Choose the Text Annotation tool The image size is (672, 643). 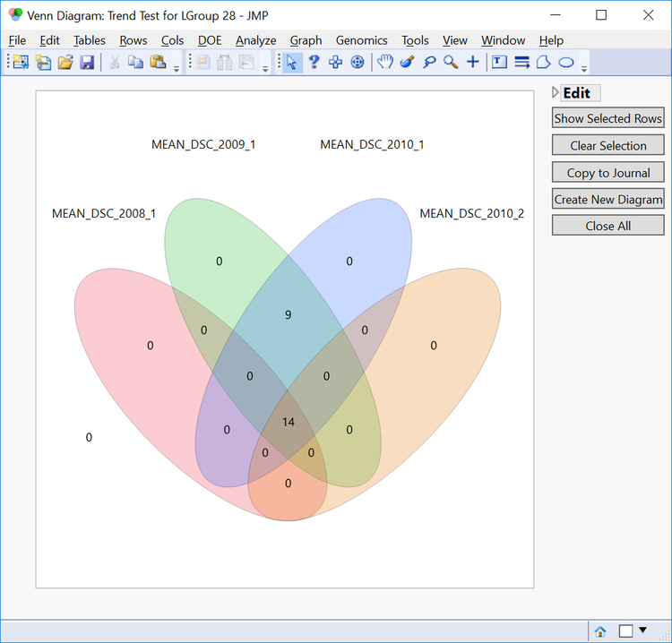(x=499, y=62)
